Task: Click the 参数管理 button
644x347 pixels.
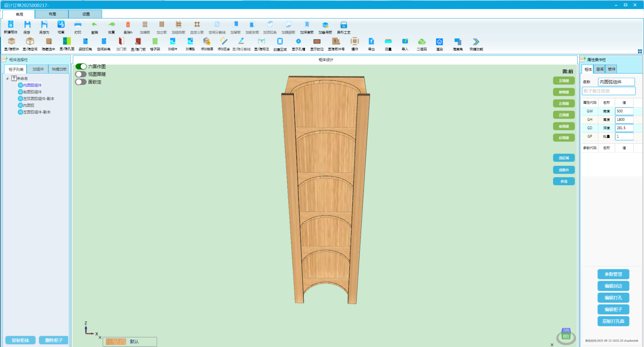Action: click(613, 274)
